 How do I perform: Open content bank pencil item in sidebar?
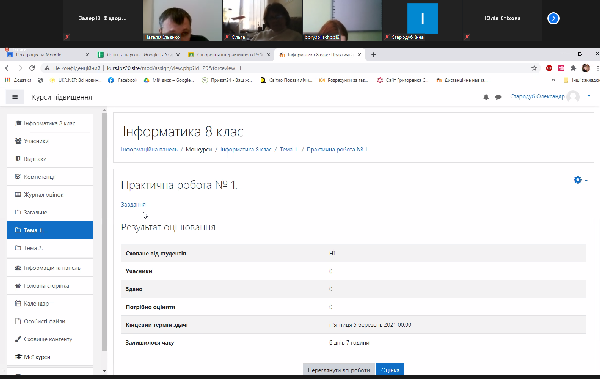(50, 339)
